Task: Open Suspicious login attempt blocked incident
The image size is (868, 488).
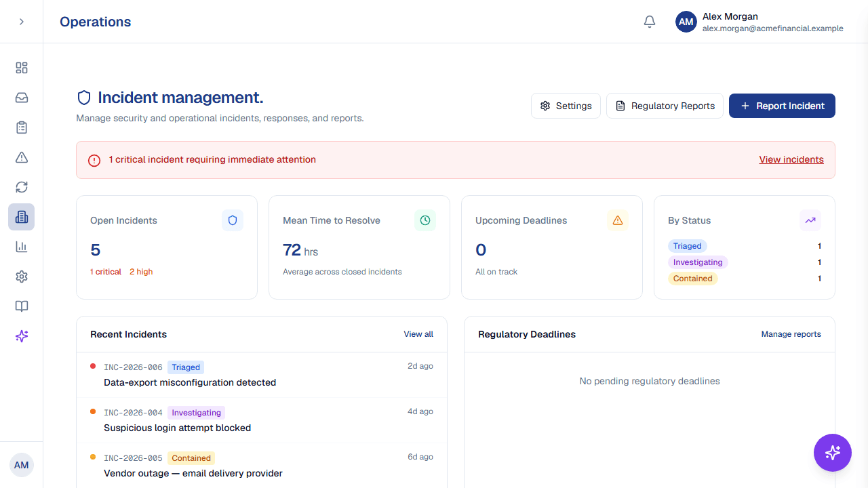Action: point(178,428)
